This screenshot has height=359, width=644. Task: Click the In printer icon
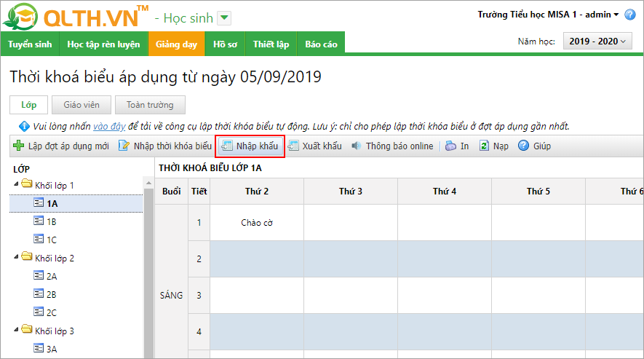[x=450, y=146]
